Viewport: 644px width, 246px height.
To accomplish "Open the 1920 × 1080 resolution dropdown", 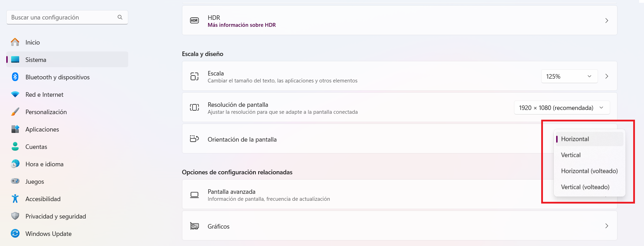I will pos(562,108).
